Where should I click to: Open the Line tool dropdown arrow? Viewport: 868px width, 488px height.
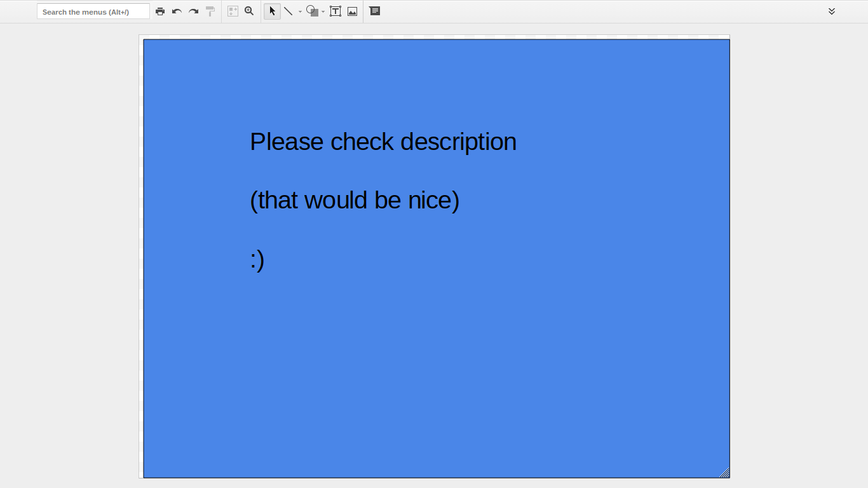click(x=300, y=11)
